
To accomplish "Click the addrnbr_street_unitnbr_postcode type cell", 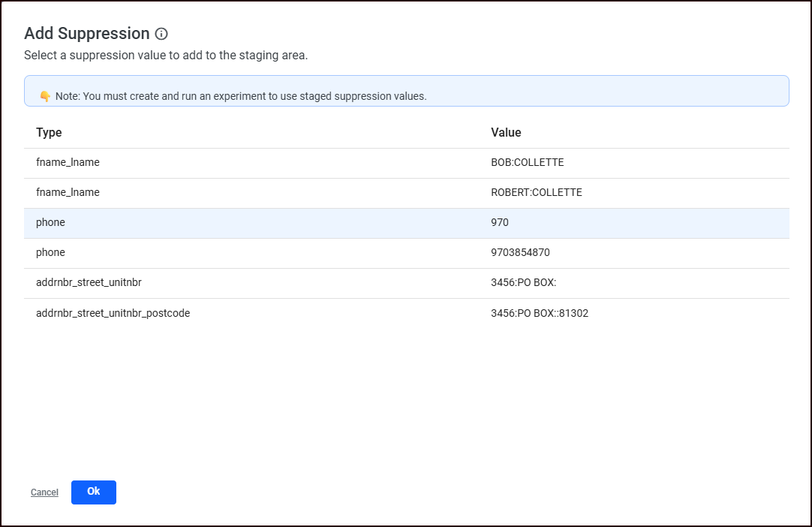I will pyautogui.click(x=113, y=313).
